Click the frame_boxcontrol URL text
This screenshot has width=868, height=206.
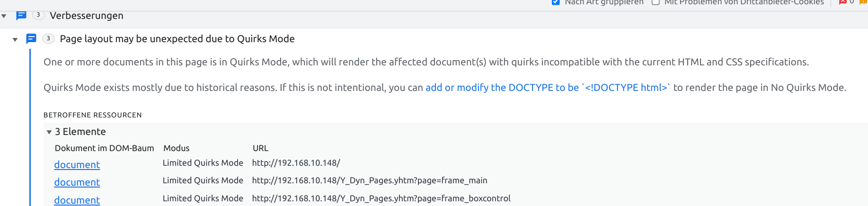381,198
